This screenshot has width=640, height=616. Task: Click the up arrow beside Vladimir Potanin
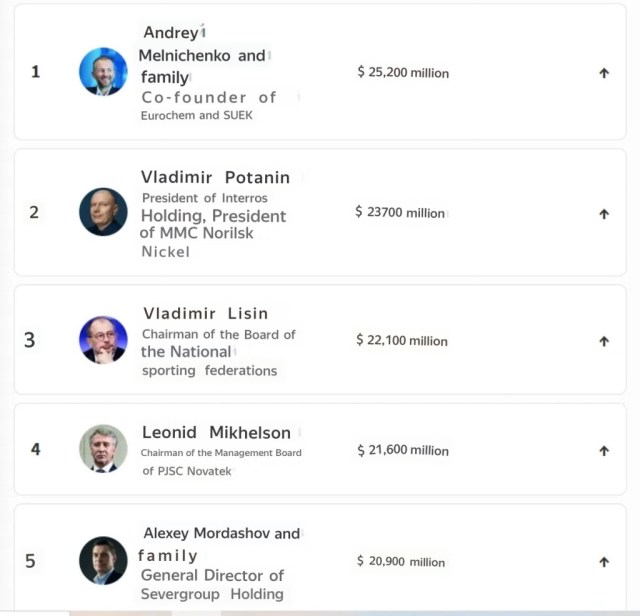604,213
